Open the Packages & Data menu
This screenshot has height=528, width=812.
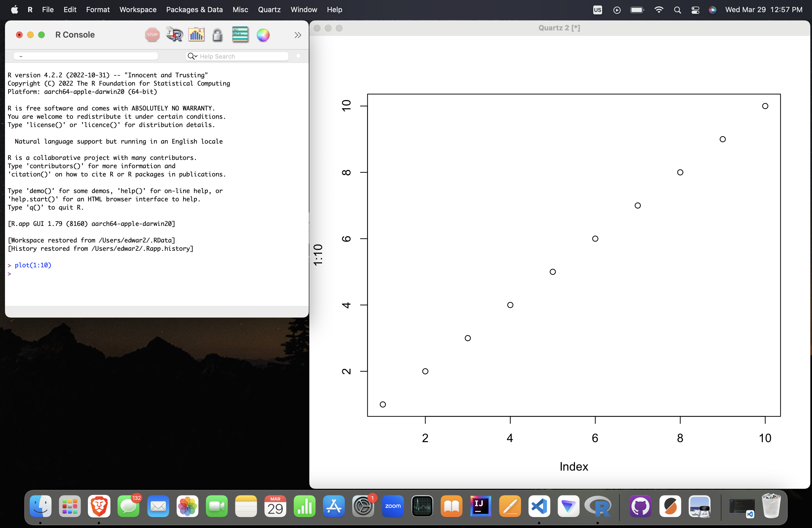(x=194, y=10)
